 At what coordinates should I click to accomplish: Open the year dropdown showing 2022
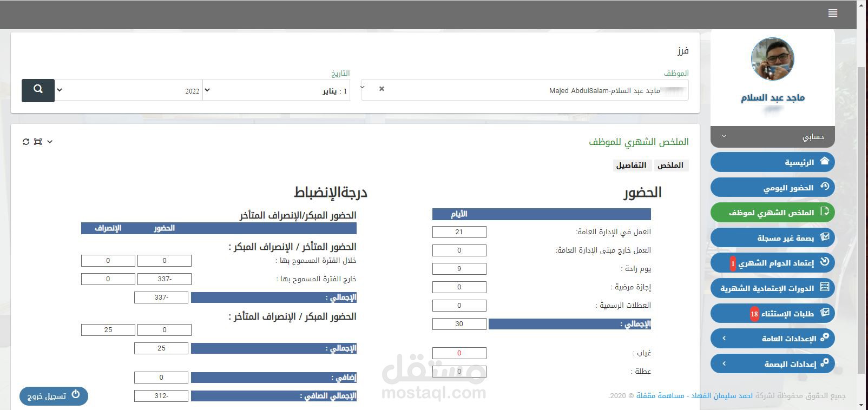tap(129, 90)
